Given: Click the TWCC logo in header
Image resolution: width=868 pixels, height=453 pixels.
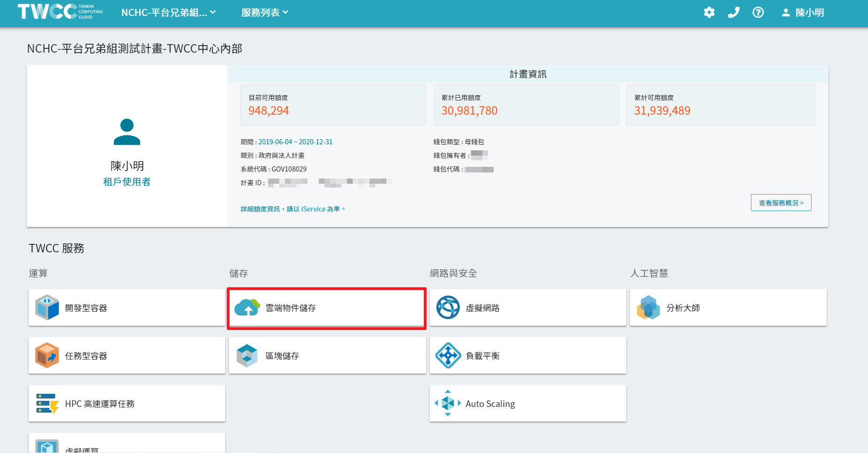Looking at the screenshot, I should pos(60,12).
